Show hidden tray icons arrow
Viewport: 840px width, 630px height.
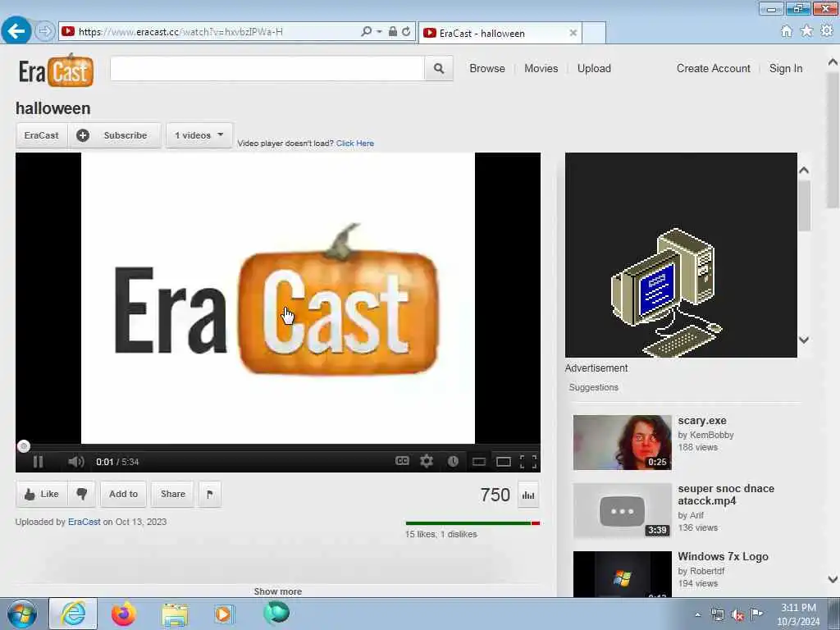pyautogui.click(x=697, y=615)
